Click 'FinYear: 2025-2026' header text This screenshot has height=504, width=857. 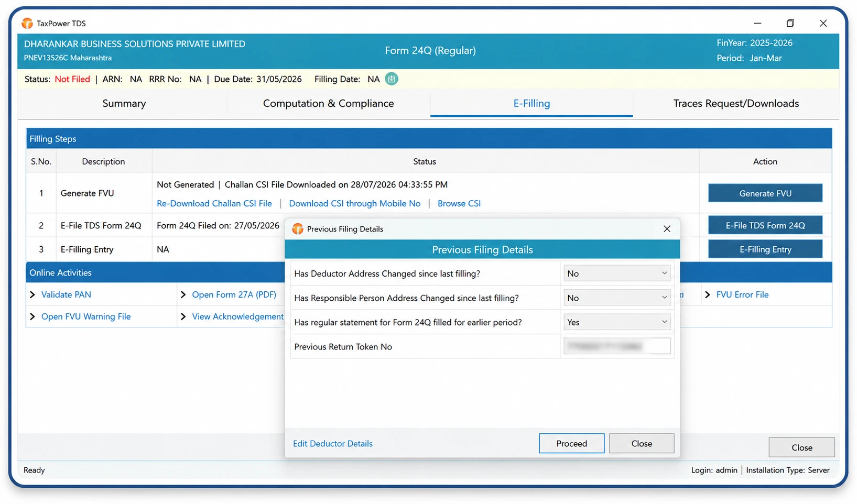[x=754, y=43]
